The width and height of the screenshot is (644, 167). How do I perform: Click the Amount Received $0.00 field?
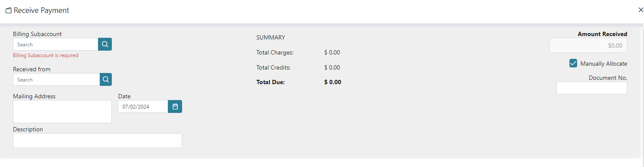pos(588,45)
